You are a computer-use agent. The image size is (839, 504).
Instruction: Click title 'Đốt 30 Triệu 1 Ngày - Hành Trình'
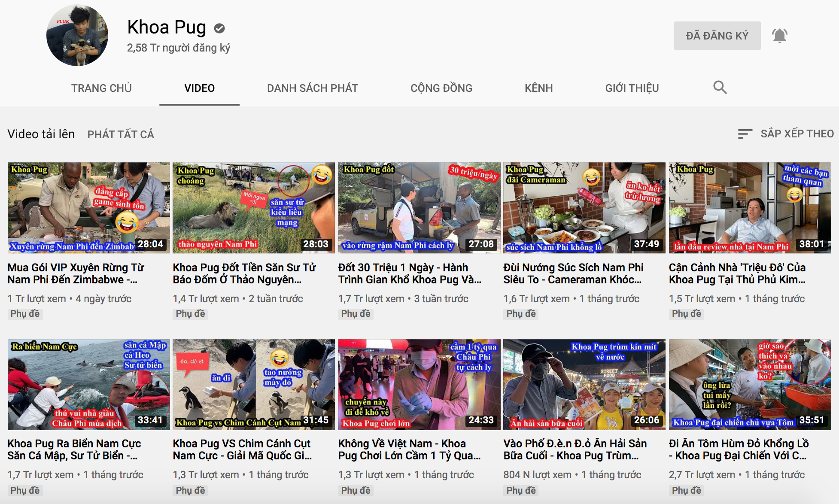[x=410, y=273]
